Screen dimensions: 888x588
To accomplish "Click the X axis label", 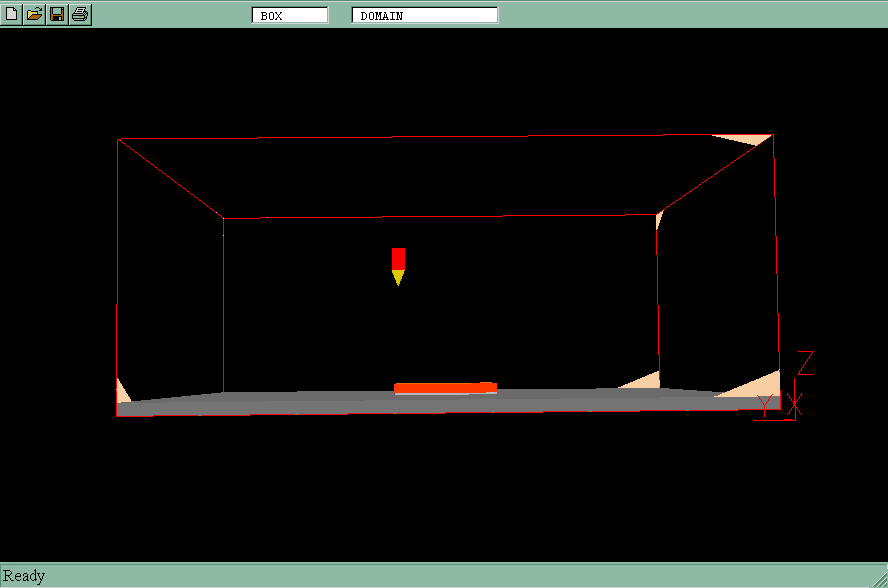I will coord(795,404).
